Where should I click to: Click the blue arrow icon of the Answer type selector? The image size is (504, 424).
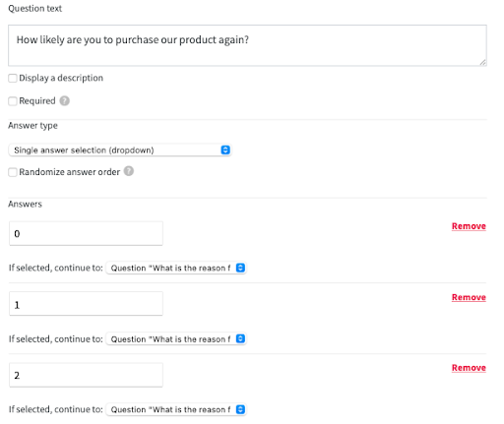click(x=225, y=150)
